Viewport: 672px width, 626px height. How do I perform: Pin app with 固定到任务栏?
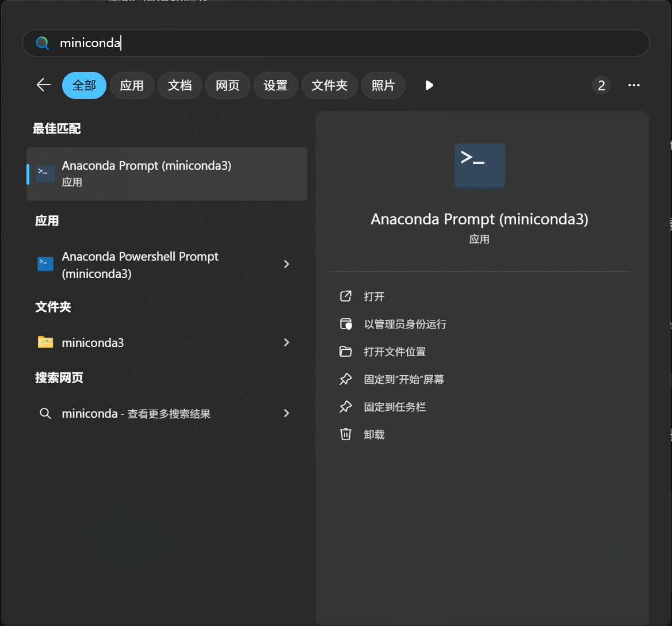tap(395, 407)
